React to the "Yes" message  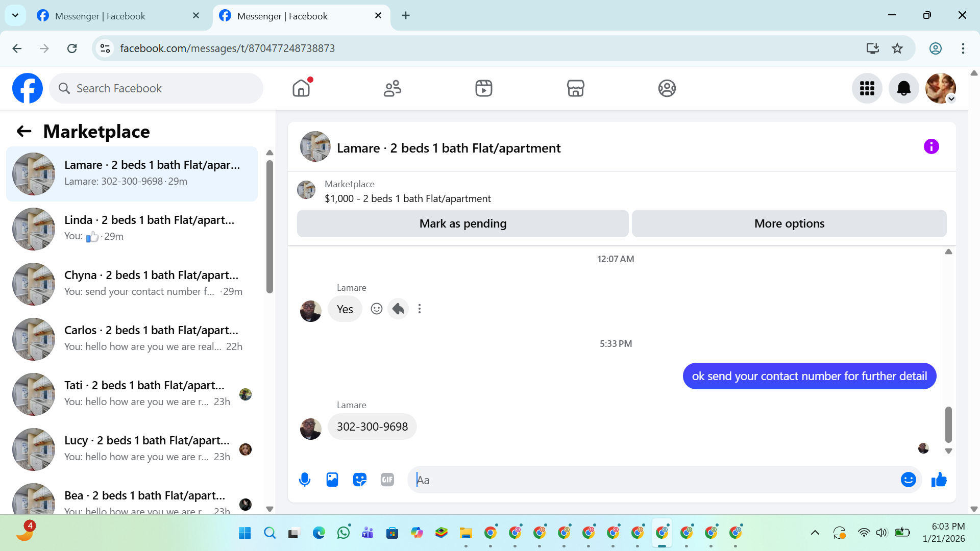click(377, 309)
